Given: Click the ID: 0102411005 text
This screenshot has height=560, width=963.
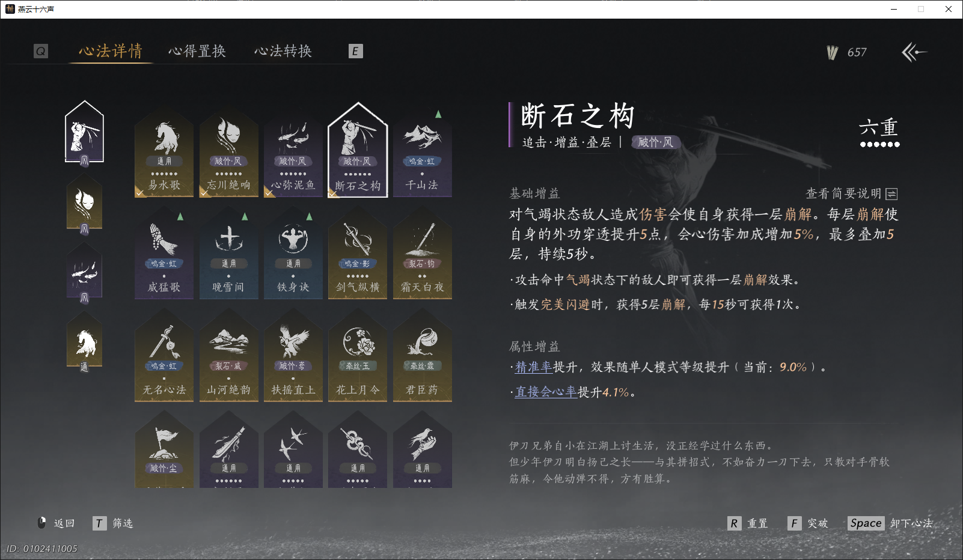Looking at the screenshot, I should click(42, 549).
